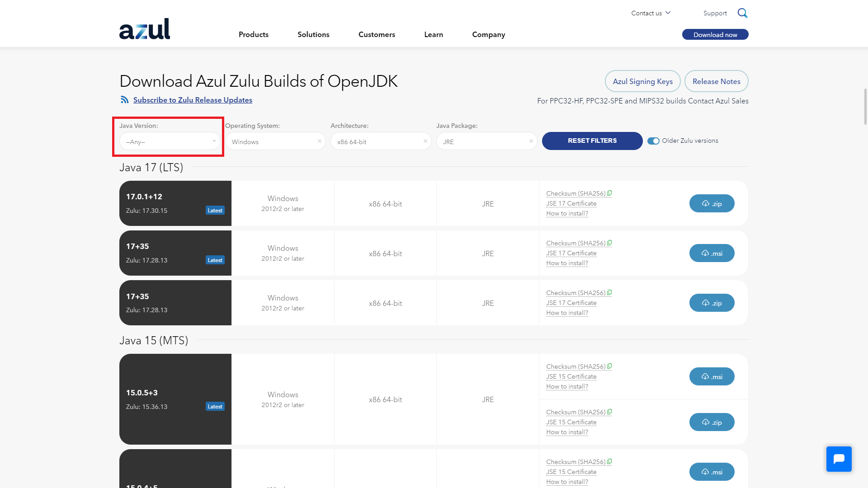Click the RSS feed icon

pyautogui.click(x=124, y=100)
